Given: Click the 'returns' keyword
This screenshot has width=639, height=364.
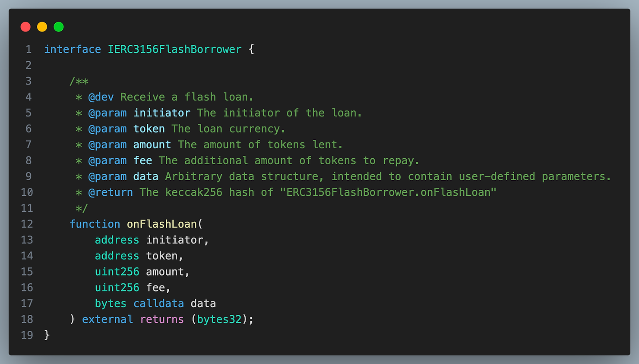Looking at the screenshot, I should coord(162,320).
